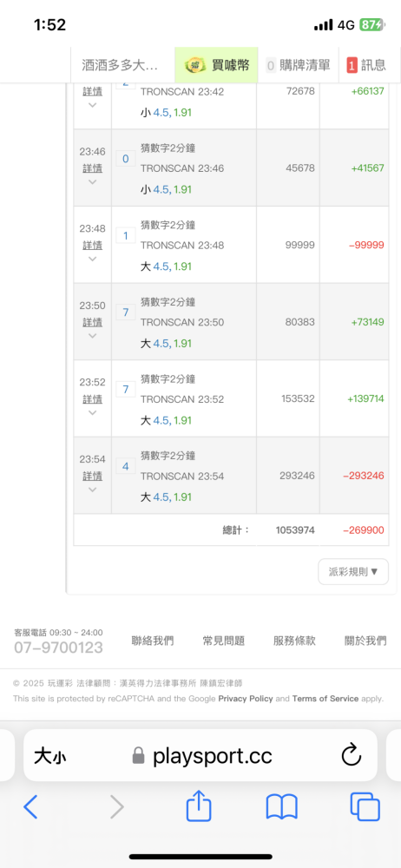401x868 pixels.
Task: Expand the 23:46 row detail chevron
Action: [x=93, y=181]
